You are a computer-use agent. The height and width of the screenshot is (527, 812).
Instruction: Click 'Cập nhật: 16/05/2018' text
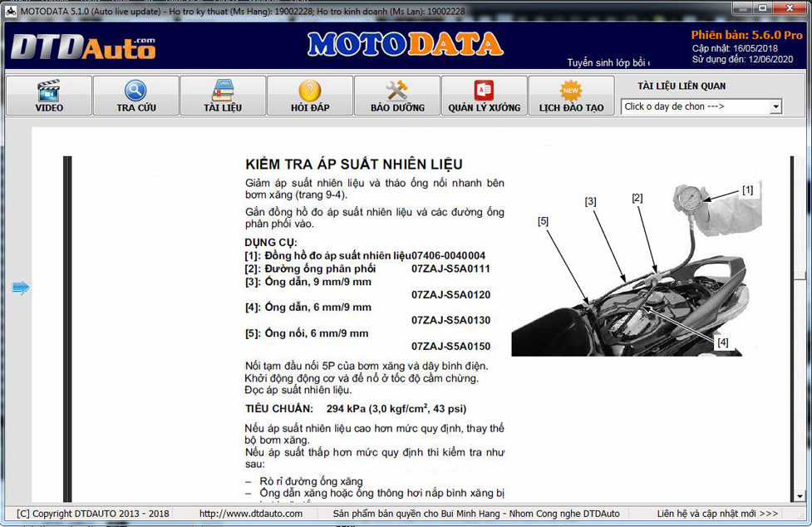pyautogui.click(x=735, y=48)
